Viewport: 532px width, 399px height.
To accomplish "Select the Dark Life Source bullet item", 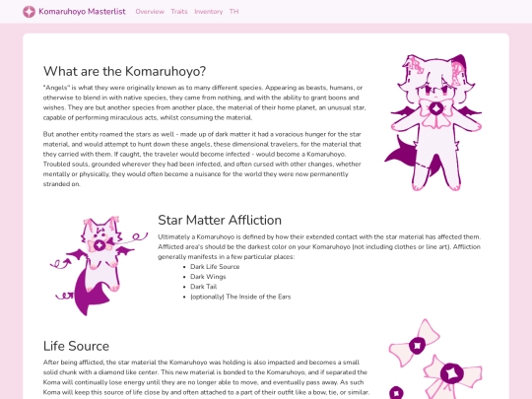I will coord(215,267).
